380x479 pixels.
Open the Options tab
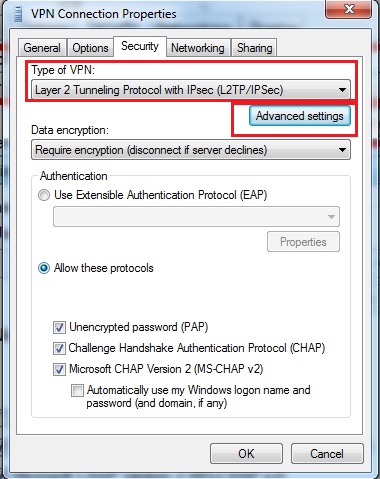[x=90, y=48]
